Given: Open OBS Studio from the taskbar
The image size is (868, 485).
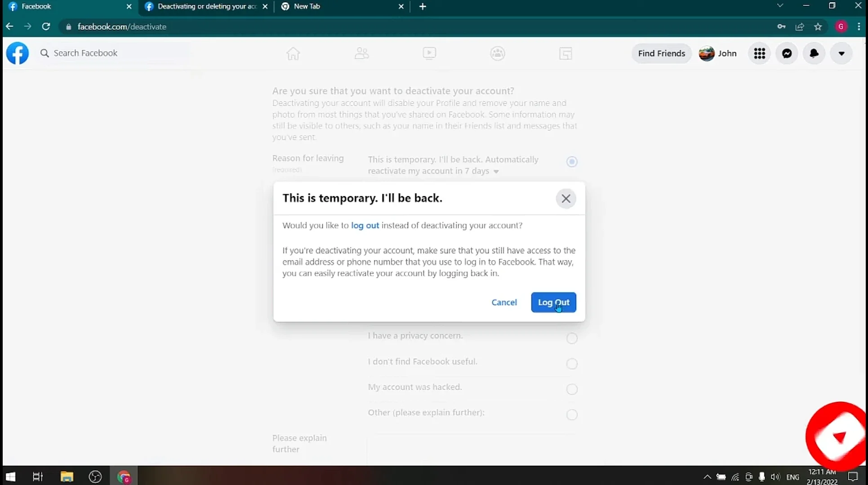Looking at the screenshot, I should pyautogui.click(x=95, y=476).
